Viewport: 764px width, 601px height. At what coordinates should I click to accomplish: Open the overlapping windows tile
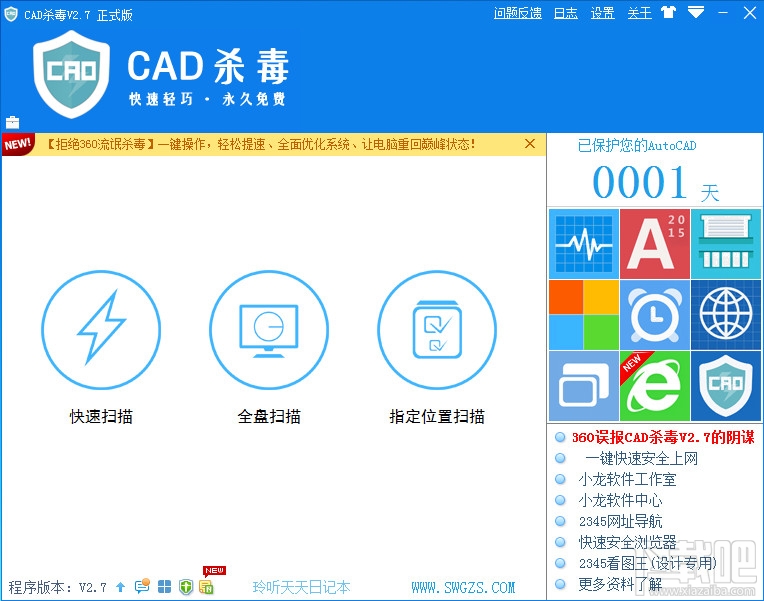point(584,386)
